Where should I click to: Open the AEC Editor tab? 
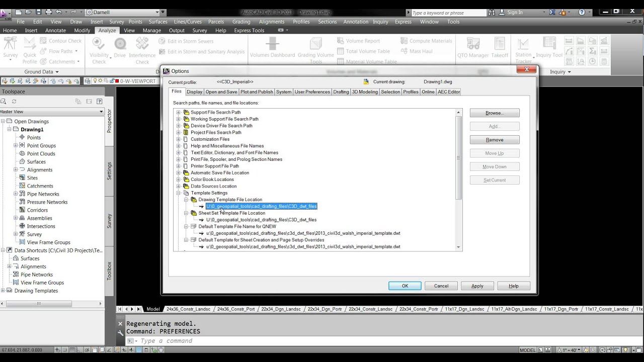pos(449,92)
